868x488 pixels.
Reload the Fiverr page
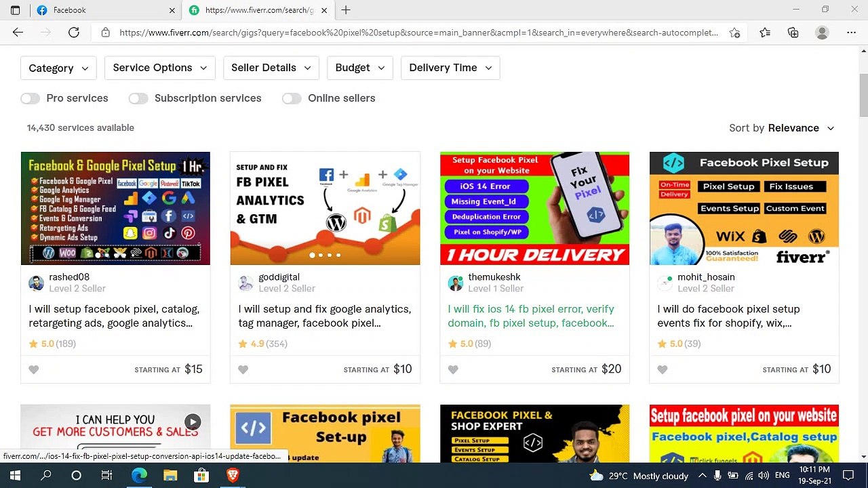tap(74, 33)
